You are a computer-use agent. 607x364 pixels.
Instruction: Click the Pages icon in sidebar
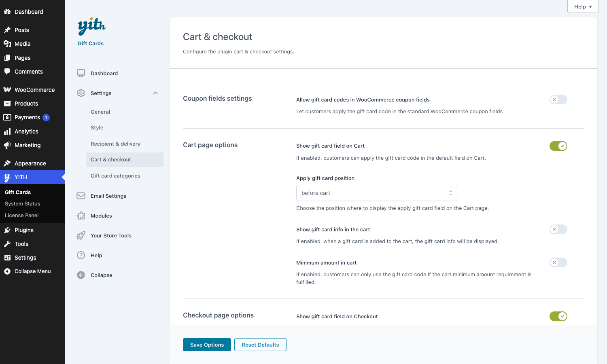pyautogui.click(x=7, y=58)
